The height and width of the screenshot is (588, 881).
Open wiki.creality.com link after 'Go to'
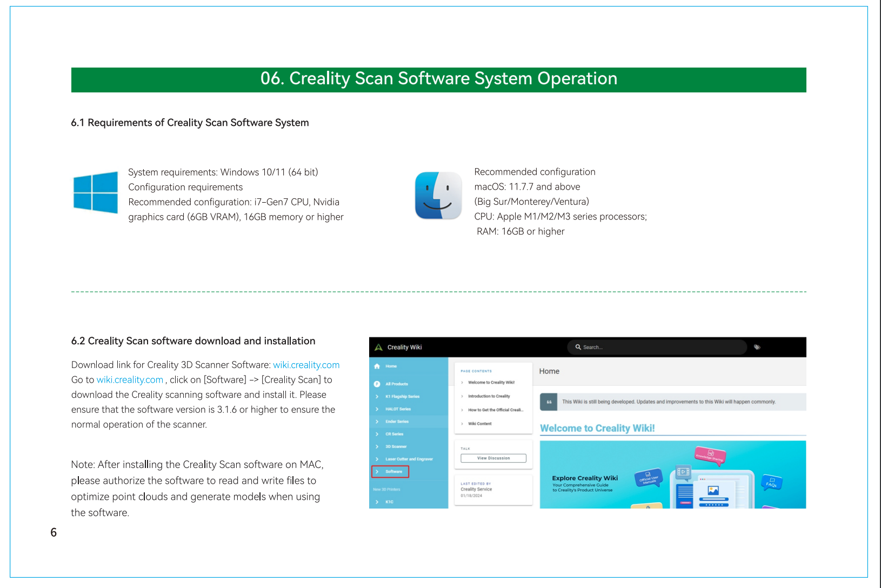coord(130,380)
